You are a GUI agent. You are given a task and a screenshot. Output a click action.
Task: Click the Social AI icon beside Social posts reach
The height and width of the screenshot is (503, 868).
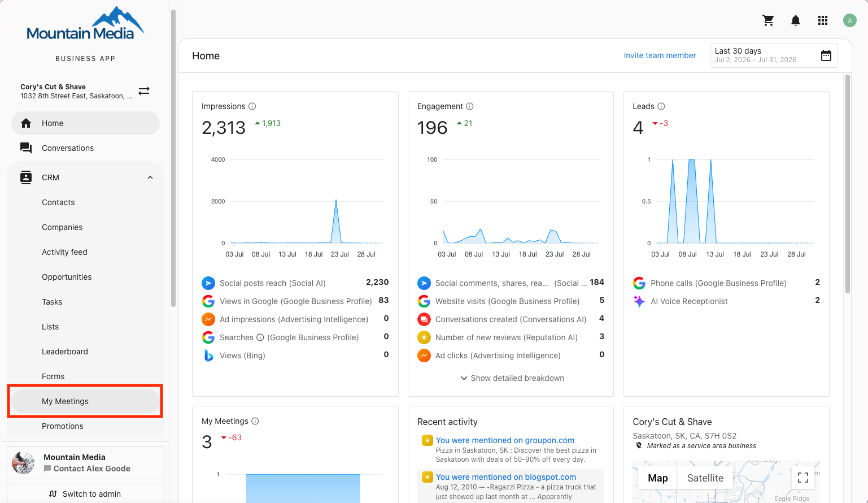click(x=208, y=283)
